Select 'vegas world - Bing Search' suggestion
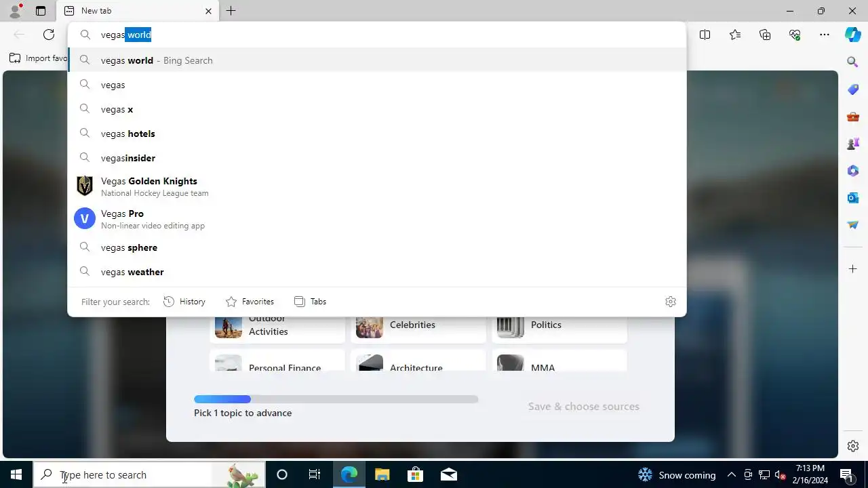This screenshot has width=868, height=488. point(377,60)
